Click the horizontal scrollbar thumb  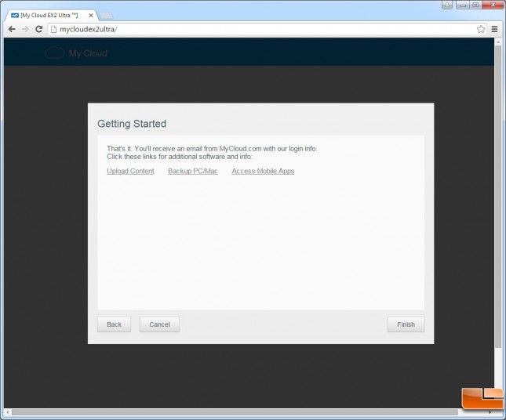(235, 412)
